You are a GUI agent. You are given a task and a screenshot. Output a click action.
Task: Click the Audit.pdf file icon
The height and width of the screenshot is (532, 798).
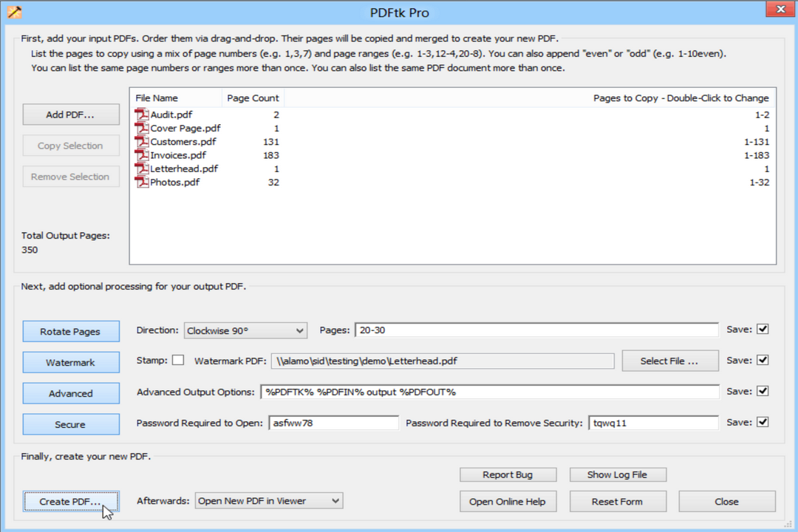(x=142, y=115)
